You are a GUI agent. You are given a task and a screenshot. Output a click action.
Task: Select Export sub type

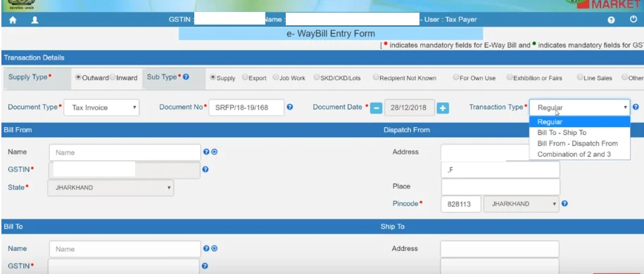tap(245, 77)
